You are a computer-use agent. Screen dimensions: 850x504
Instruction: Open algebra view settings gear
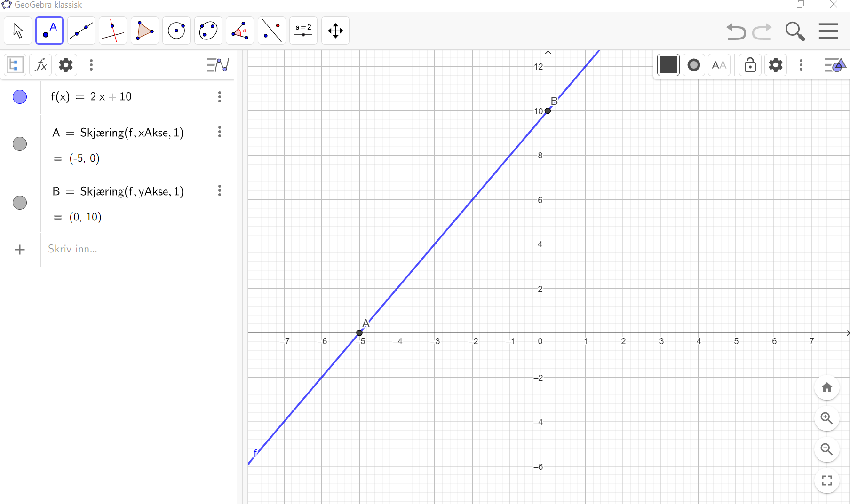pos(66,65)
